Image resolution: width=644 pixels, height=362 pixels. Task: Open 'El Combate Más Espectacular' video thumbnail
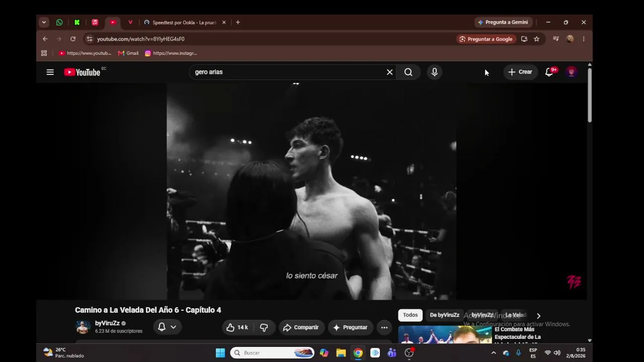(445, 335)
